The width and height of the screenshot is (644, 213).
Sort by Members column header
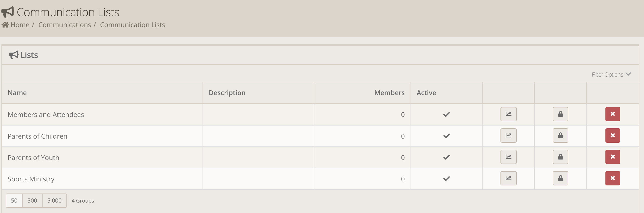coord(389,93)
